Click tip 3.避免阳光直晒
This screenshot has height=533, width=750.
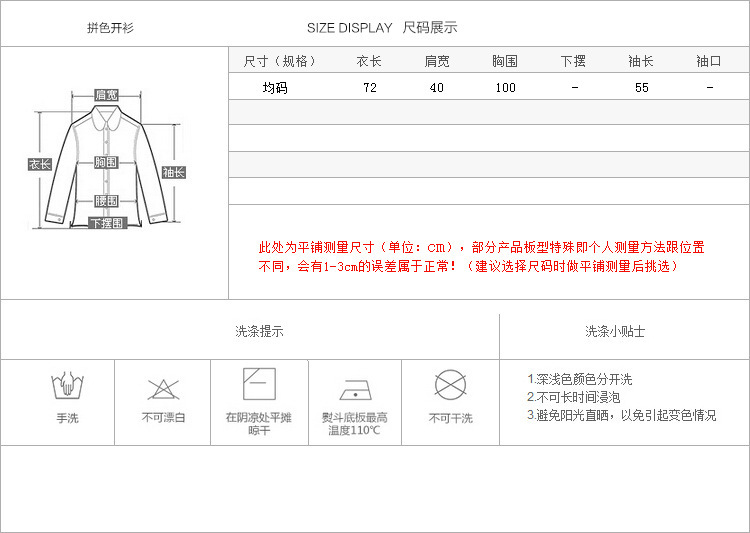621,415
